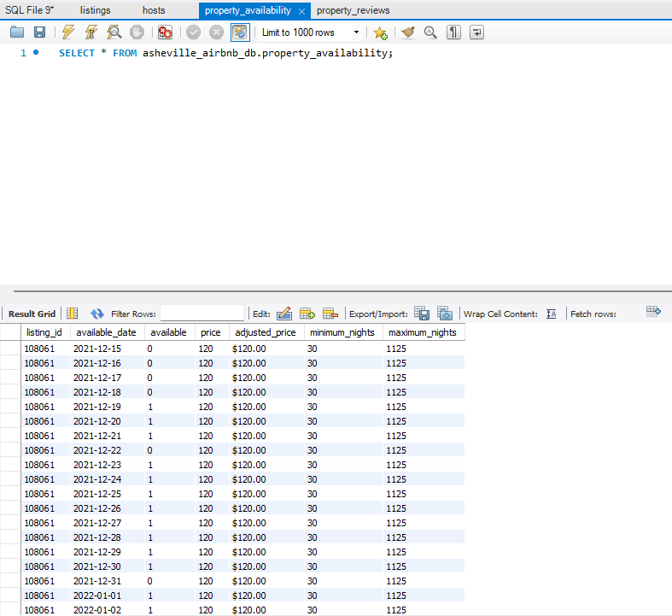Export recordset to external file icon
672x616 pixels.
tap(422, 314)
